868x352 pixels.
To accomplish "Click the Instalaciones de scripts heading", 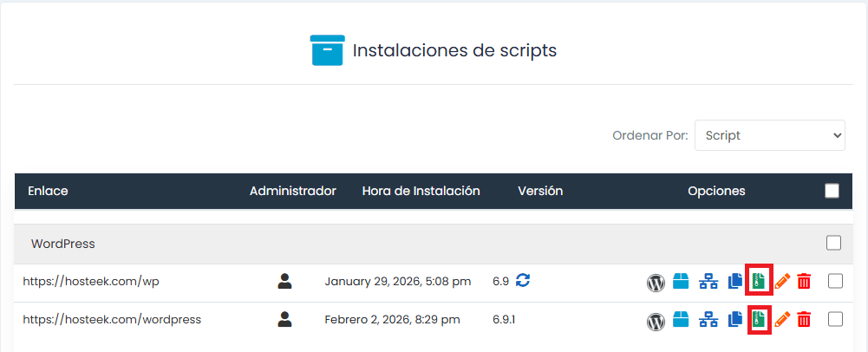I will 454,50.
